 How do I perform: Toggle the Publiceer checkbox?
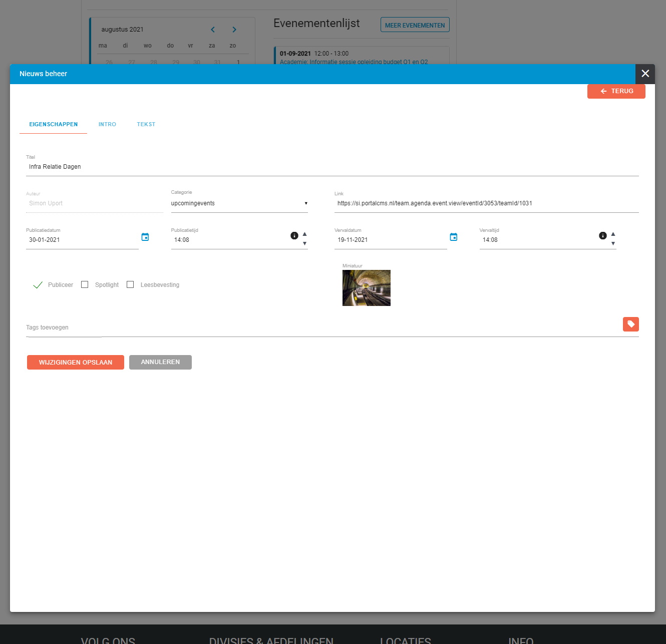click(38, 285)
